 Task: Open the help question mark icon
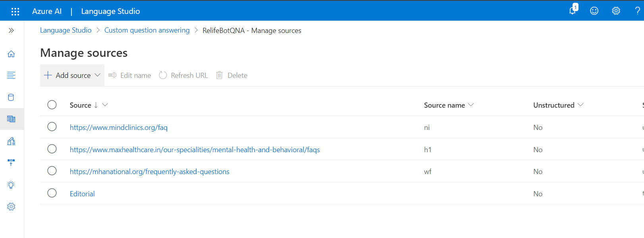tap(638, 11)
